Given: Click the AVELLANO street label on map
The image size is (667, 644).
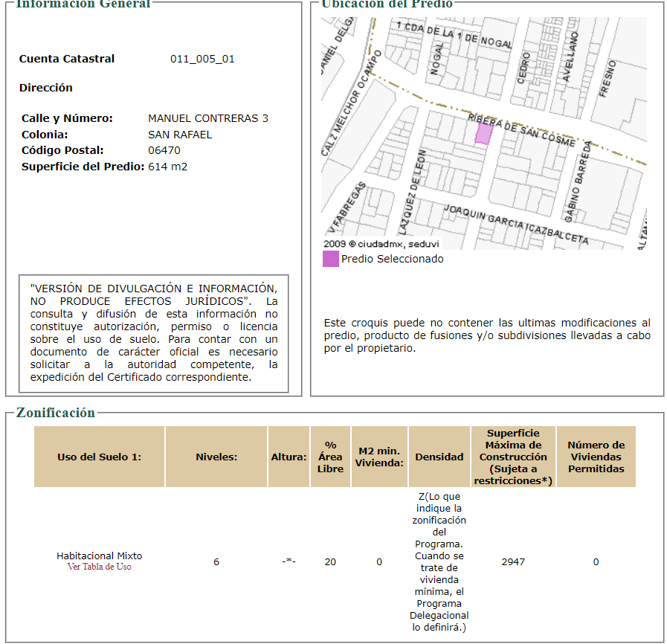Looking at the screenshot, I should [570, 57].
